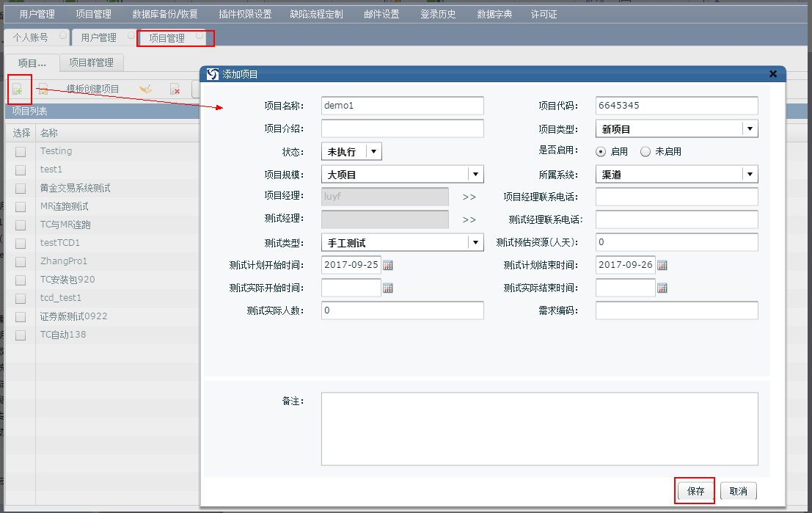Check the checkbox next to Testing project
This screenshot has height=513, width=812.
20,151
